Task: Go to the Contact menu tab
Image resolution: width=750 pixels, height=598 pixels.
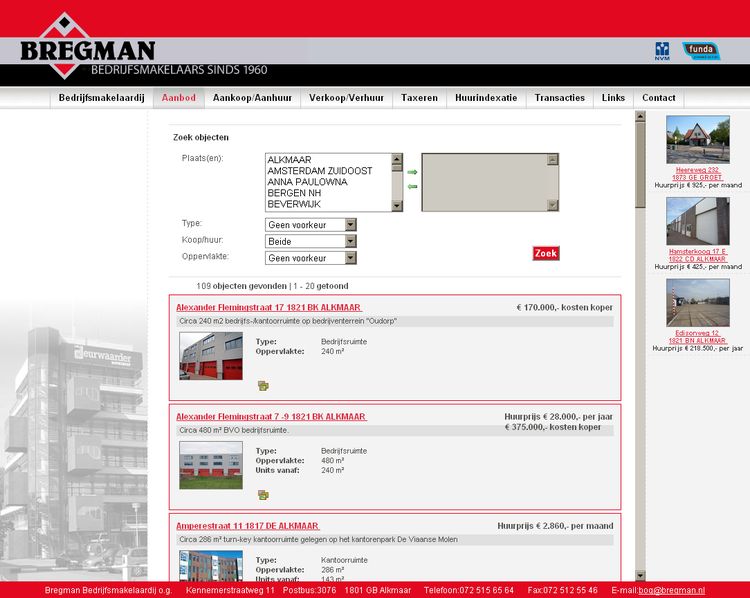Action: click(x=658, y=98)
